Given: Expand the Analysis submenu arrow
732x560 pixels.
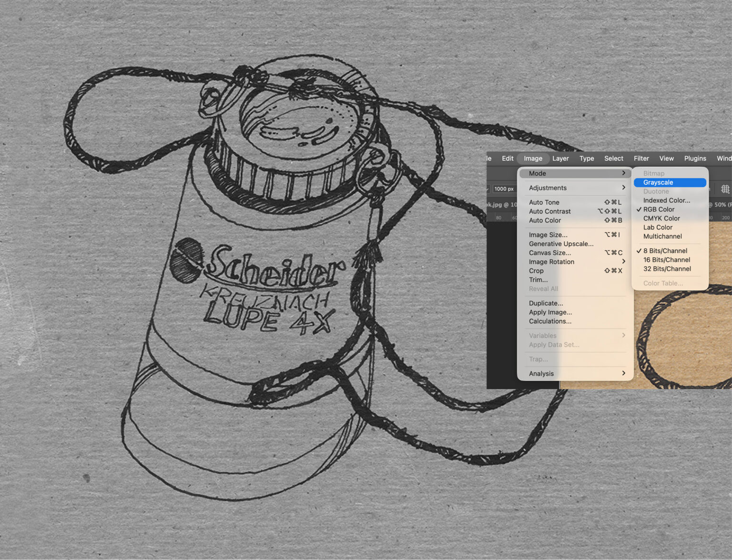Looking at the screenshot, I should click(x=623, y=373).
